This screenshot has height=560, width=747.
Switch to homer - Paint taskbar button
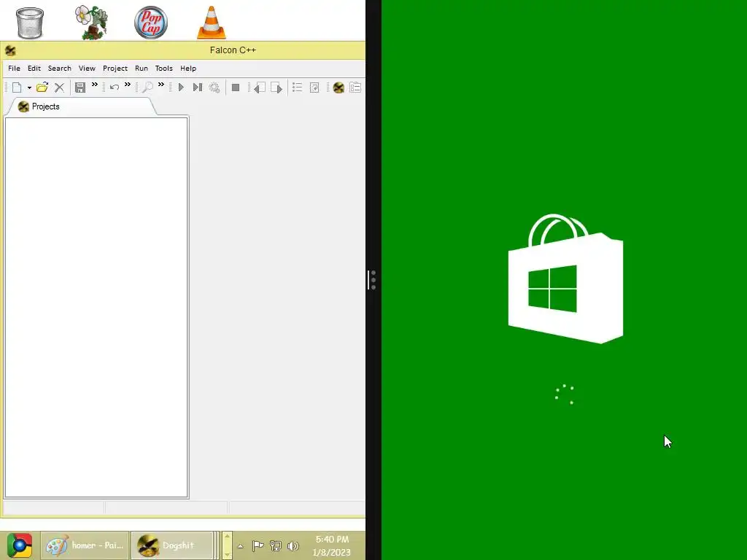pyautogui.click(x=85, y=545)
